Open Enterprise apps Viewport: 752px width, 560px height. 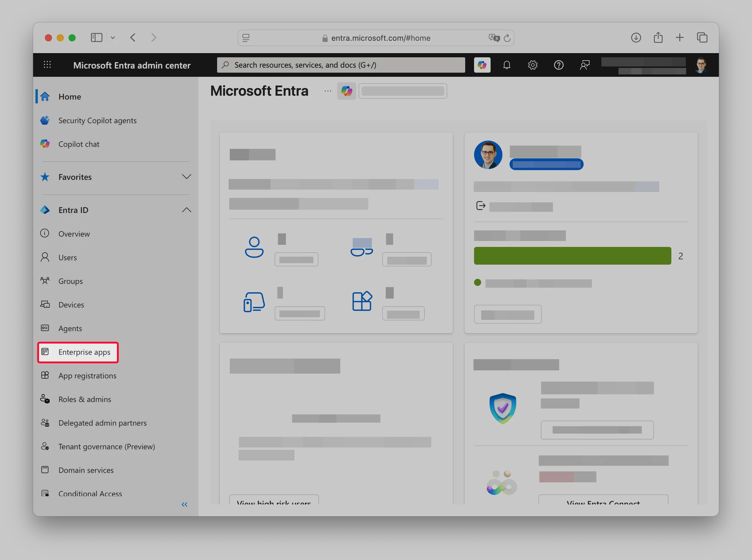pyautogui.click(x=78, y=352)
